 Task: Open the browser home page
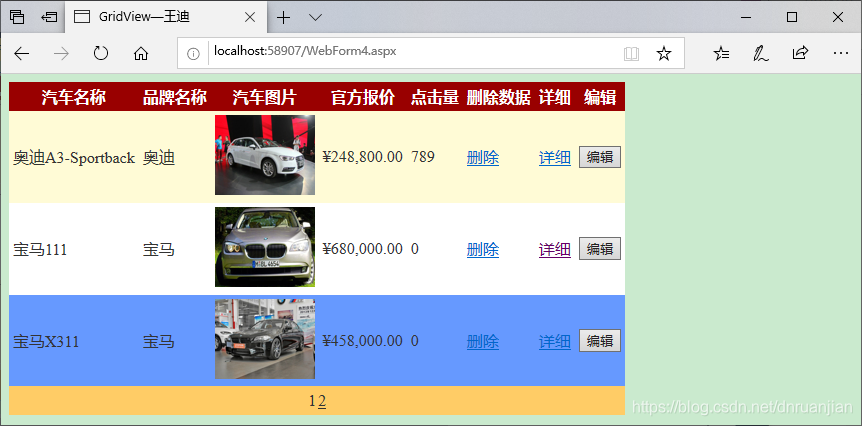tap(141, 53)
